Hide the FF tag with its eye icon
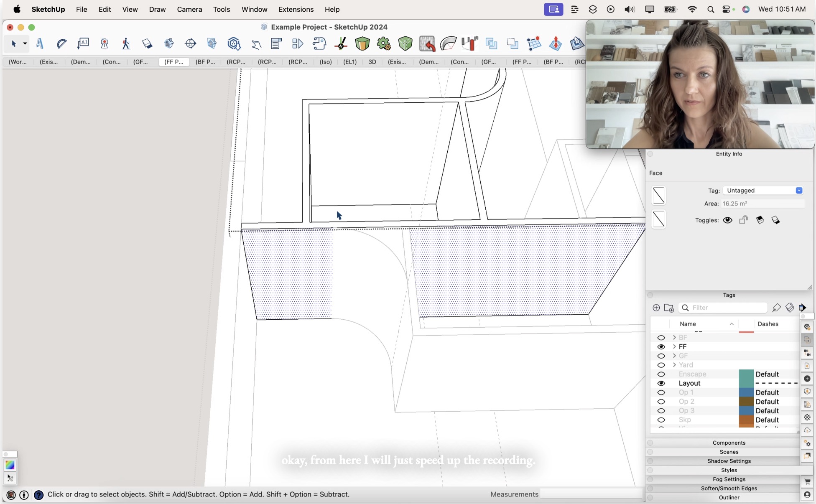The image size is (816, 504). pos(661,347)
